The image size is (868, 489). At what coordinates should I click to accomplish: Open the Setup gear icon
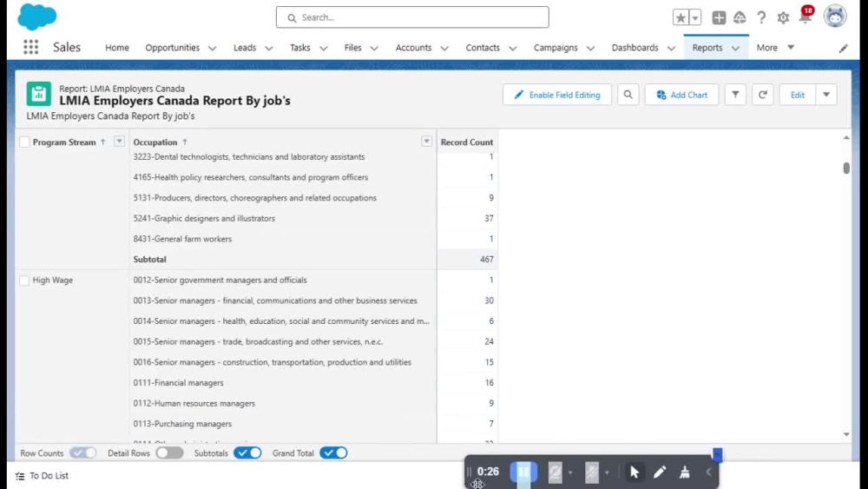click(x=783, y=17)
